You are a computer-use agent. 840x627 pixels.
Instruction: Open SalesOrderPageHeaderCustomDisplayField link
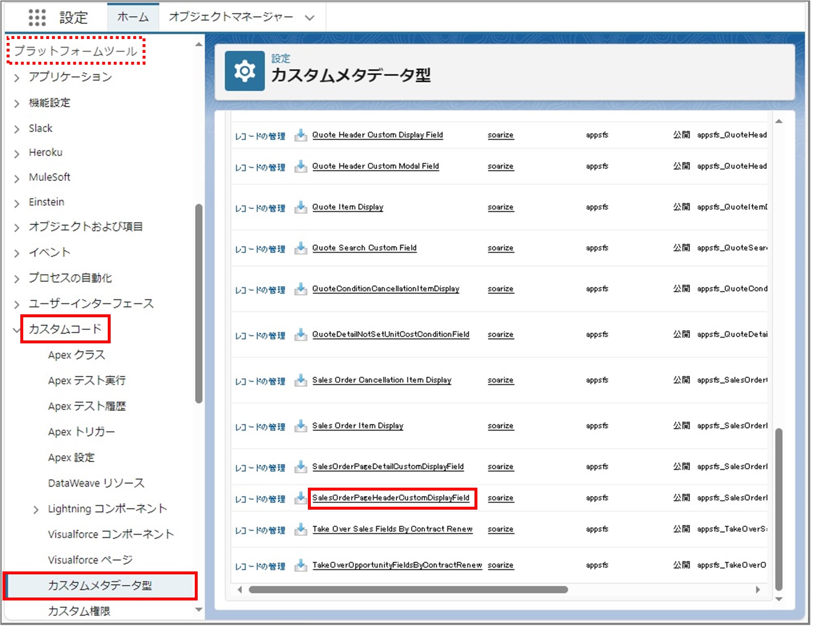click(x=391, y=498)
